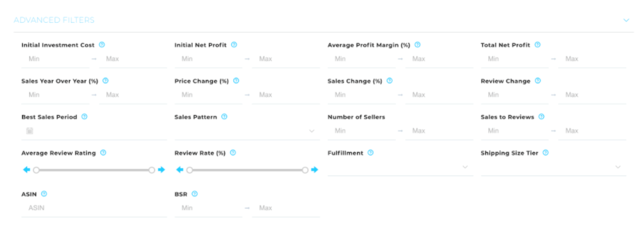Click Min field under Total Net Profit
Image resolution: width=644 pixels, height=234 pixels.
pos(515,58)
